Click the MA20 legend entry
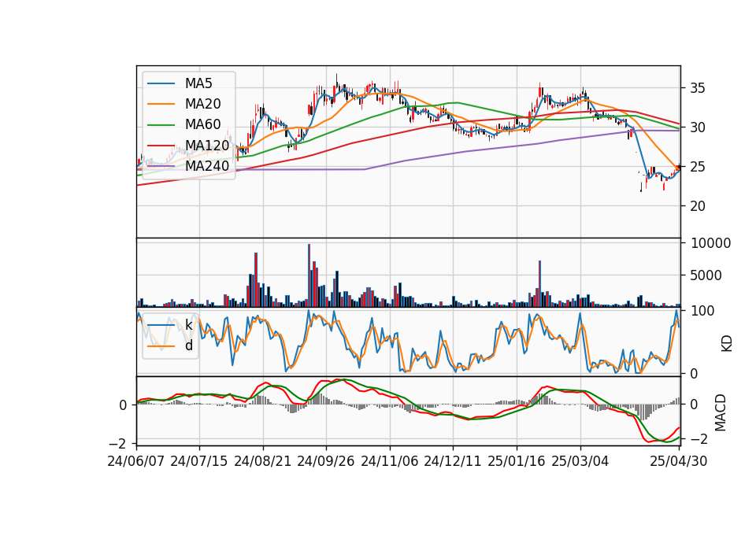 tap(183, 104)
